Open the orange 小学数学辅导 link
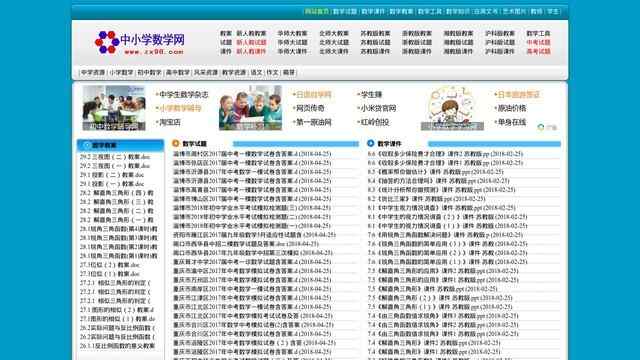The width and height of the screenshot is (640, 360). coord(180,108)
